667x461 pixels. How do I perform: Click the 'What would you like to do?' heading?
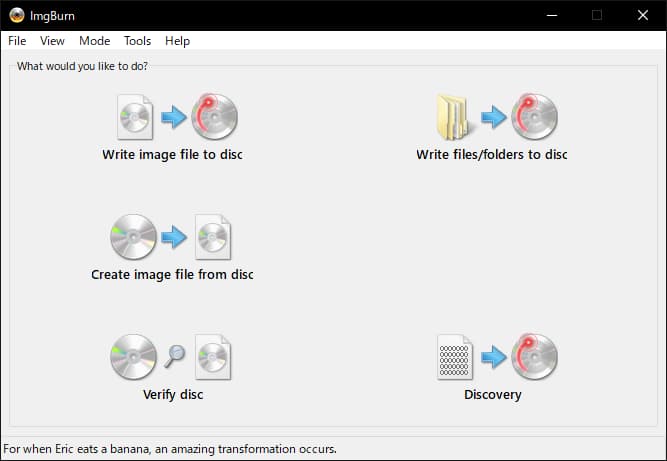[x=82, y=66]
